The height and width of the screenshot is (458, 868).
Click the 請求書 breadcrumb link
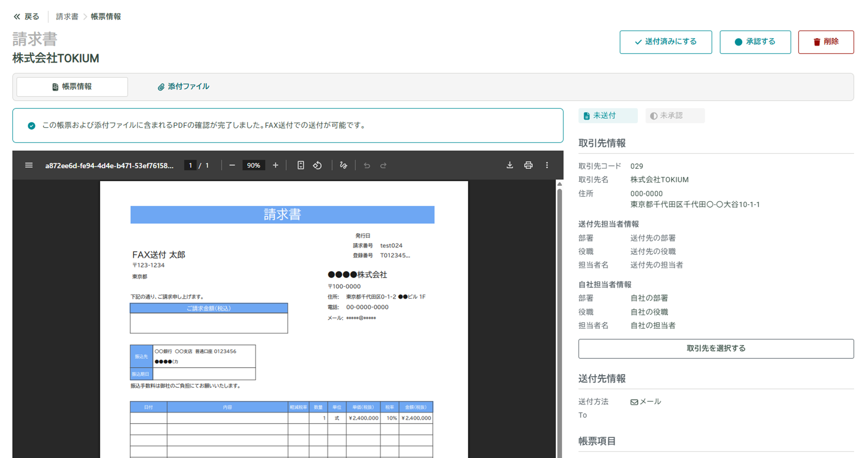[67, 17]
